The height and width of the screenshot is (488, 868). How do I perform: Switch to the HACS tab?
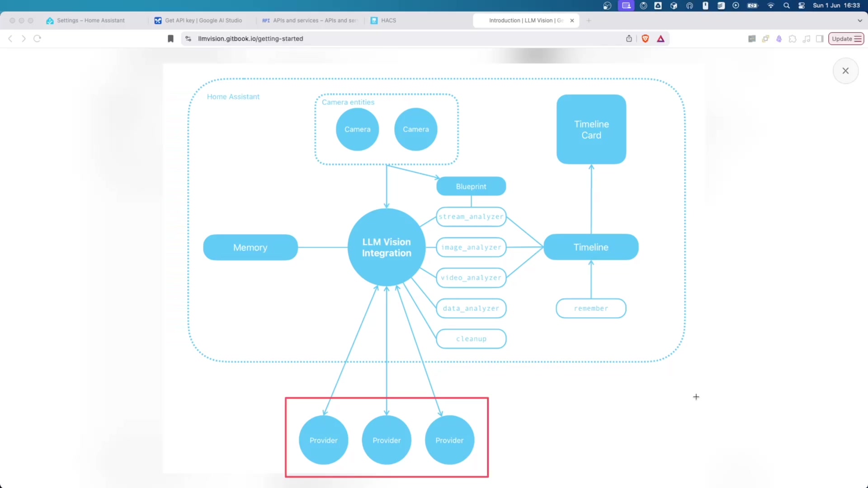click(388, 20)
